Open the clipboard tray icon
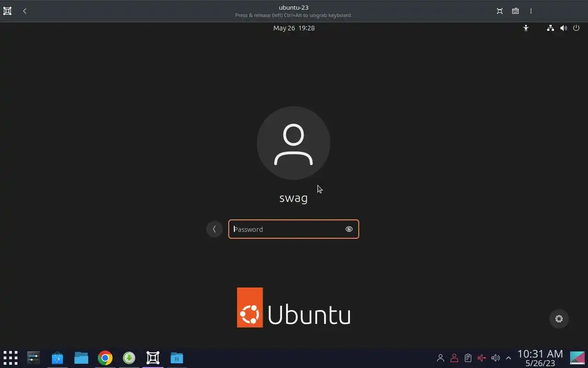Screen dimensions: 588x368 coord(468,358)
